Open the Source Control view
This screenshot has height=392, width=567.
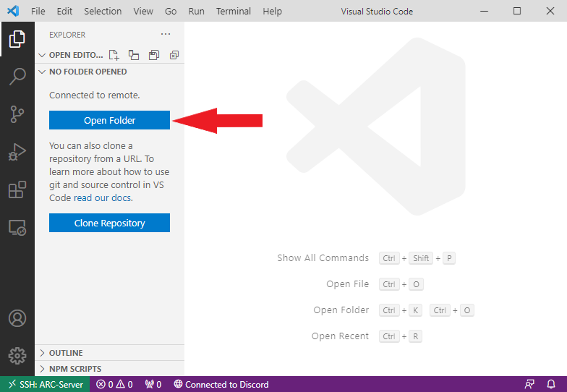[x=17, y=114]
